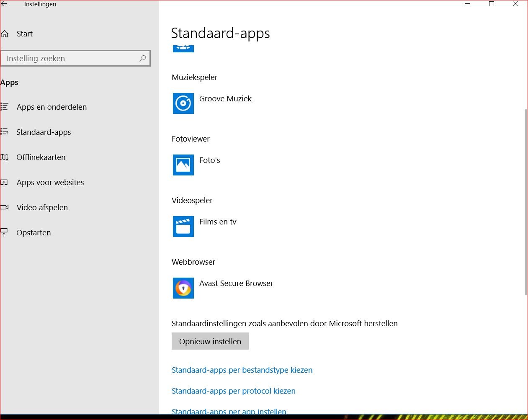Viewport: 528px width, 420px height.
Task: Click the Standaard-apps sidebar icon
Action: (5, 132)
